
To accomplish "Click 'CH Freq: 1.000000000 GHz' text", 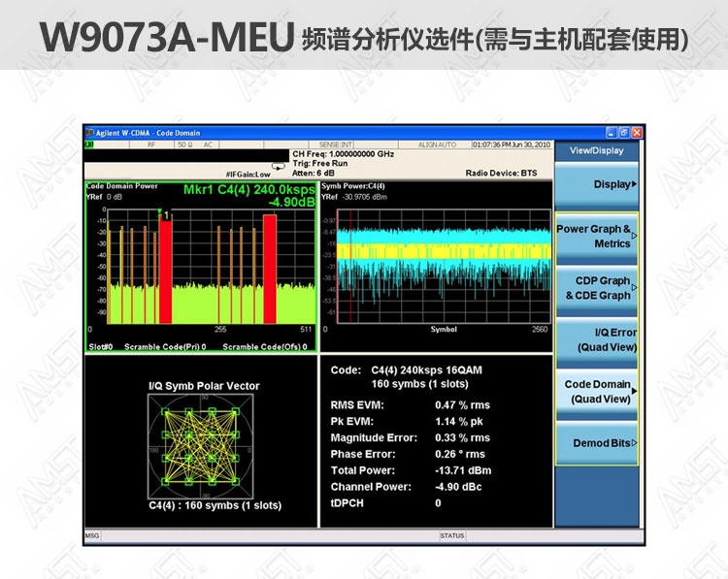I will [343, 153].
